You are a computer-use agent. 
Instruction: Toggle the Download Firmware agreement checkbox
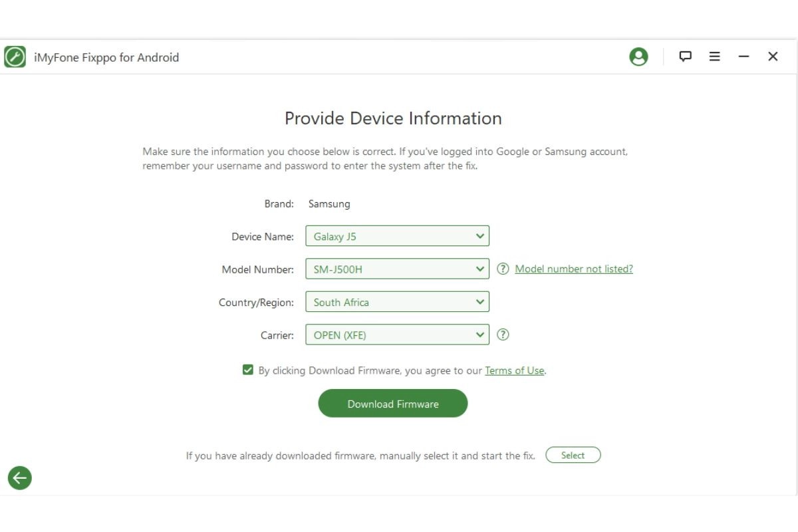coord(247,370)
